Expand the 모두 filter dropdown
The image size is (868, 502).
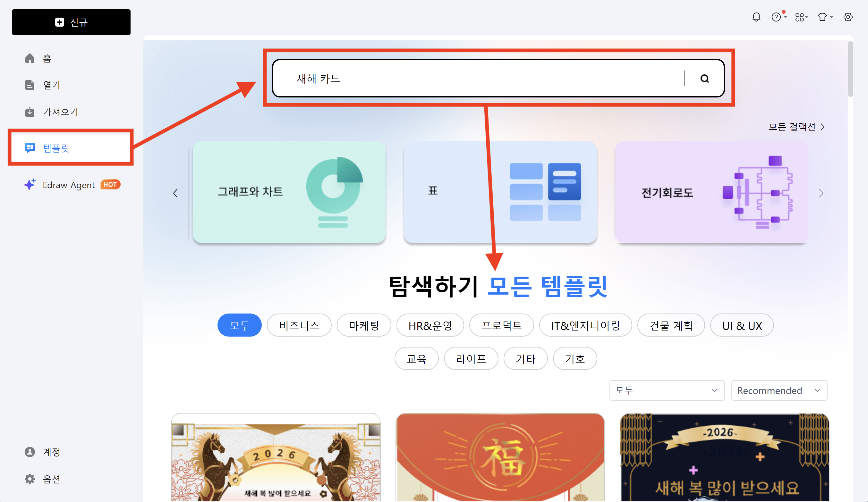pos(667,390)
